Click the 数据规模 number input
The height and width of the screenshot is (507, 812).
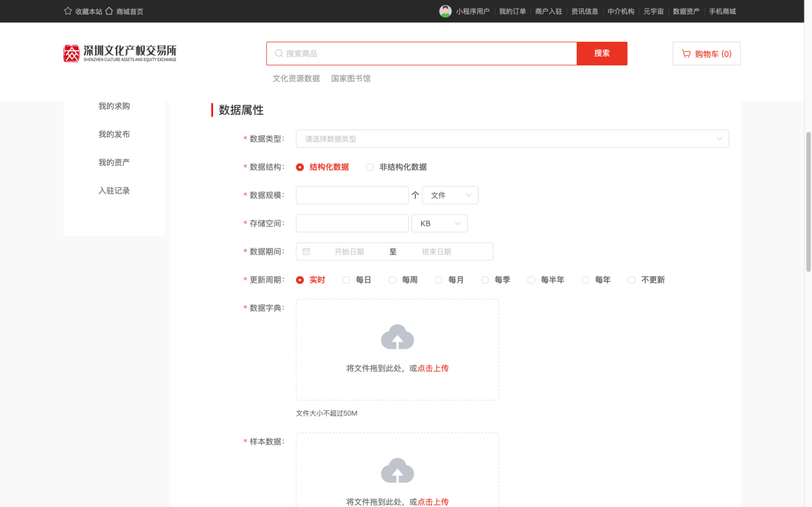(x=352, y=195)
